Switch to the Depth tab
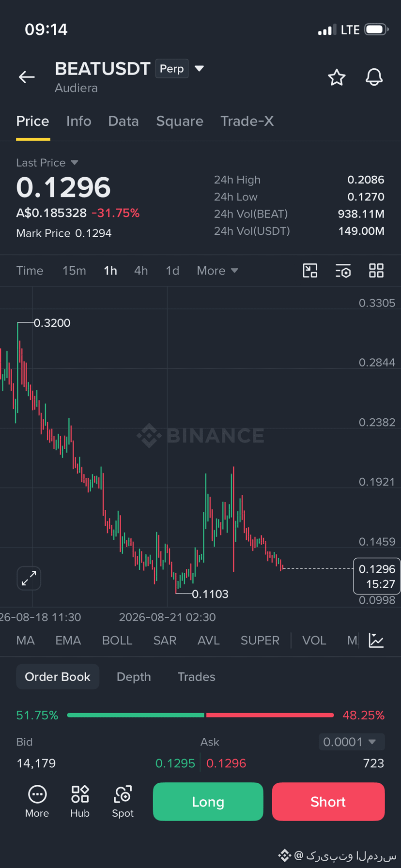401x868 pixels. (x=134, y=677)
